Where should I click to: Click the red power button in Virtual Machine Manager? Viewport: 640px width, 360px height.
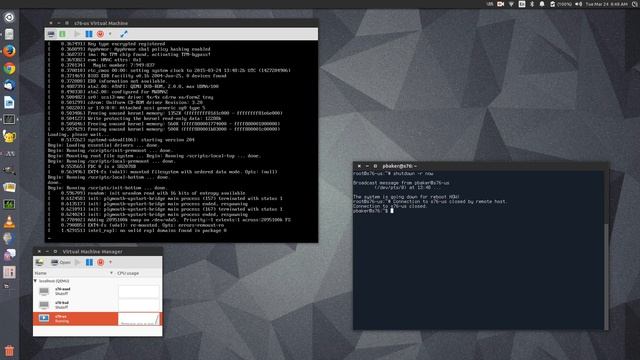pos(100,262)
